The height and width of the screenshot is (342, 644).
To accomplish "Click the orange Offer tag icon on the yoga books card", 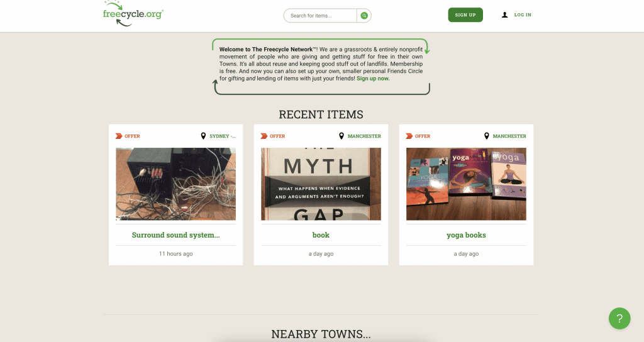I will 409,136.
